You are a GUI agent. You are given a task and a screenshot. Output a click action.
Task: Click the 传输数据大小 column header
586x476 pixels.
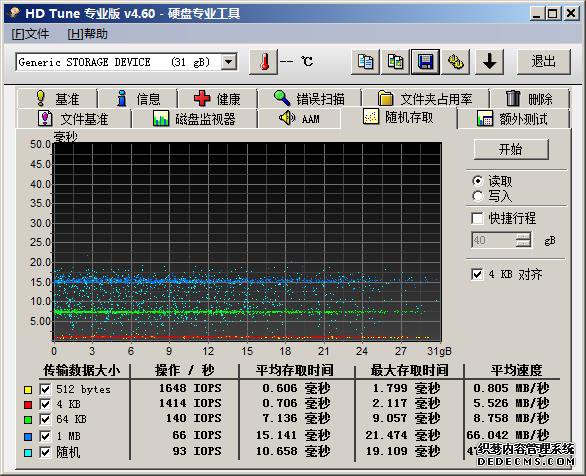point(81,370)
